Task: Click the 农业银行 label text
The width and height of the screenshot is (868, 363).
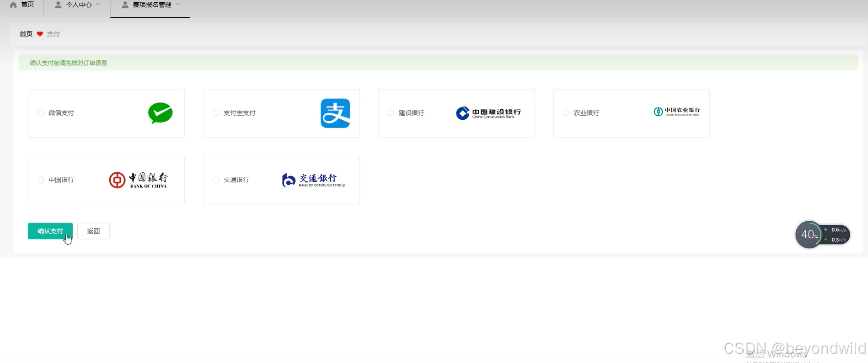Action: pyautogui.click(x=587, y=113)
